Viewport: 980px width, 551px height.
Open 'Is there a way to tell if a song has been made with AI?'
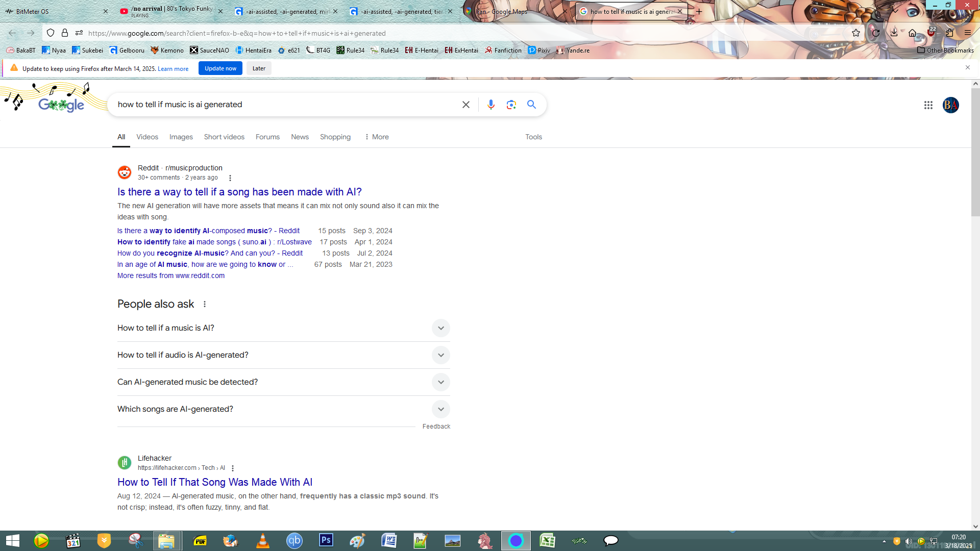click(x=239, y=192)
